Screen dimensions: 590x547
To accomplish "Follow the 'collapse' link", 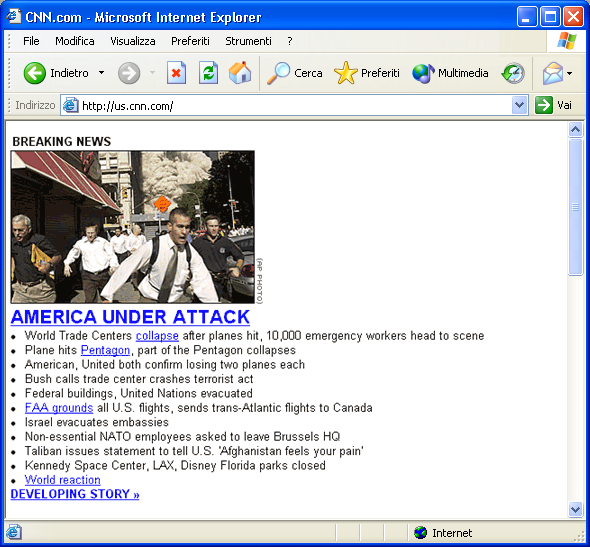I will [x=157, y=336].
